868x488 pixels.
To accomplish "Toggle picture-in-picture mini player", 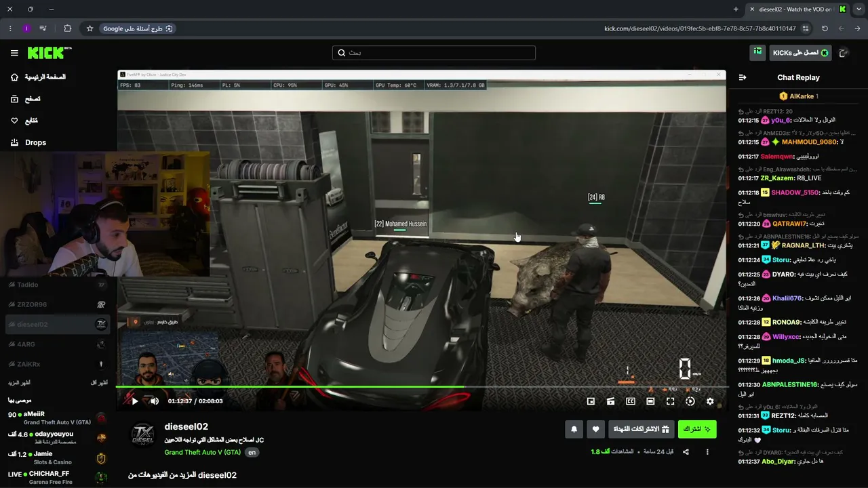I will (591, 401).
